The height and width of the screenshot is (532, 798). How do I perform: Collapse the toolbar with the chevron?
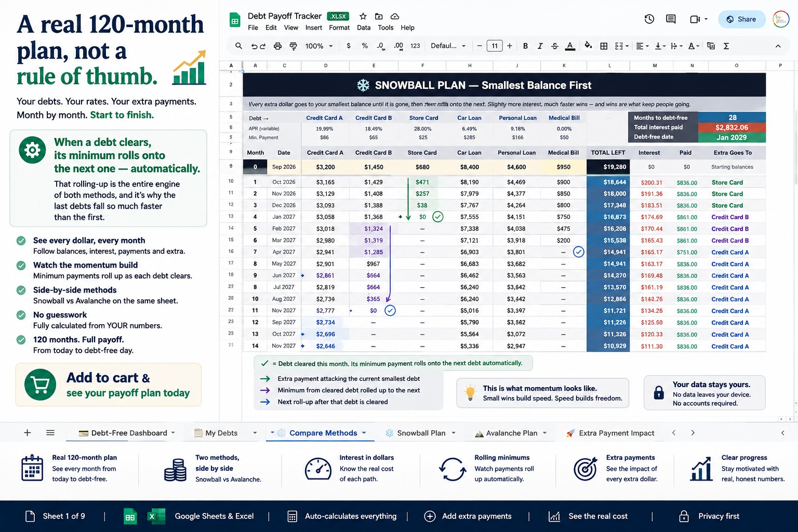pyautogui.click(x=778, y=46)
